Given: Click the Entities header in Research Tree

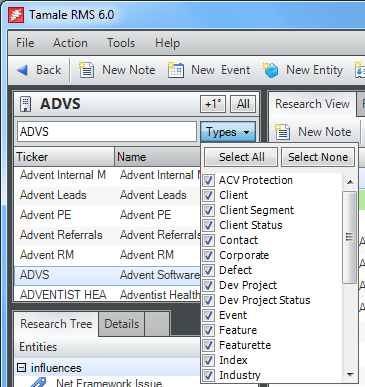Looking at the screenshot, I should (x=38, y=347).
